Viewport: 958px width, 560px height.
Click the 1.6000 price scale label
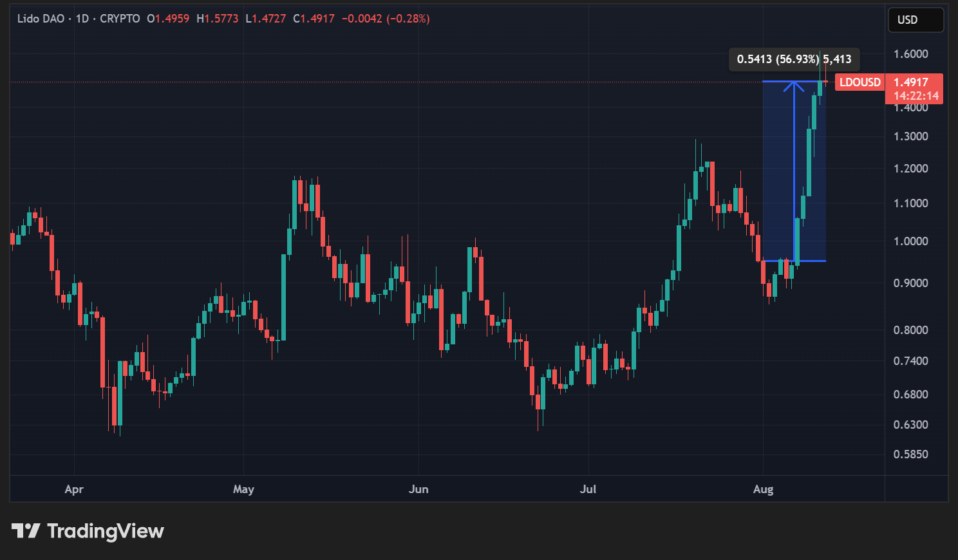910,54
